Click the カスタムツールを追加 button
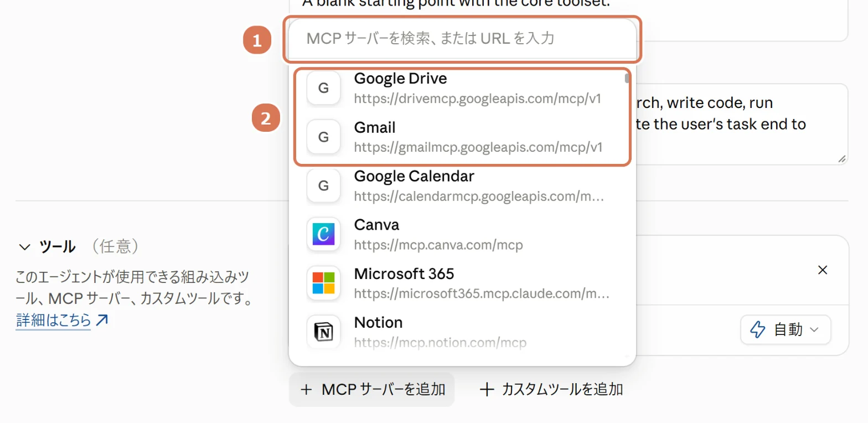Viewport: 868px width, 423px height. [551, 389]
